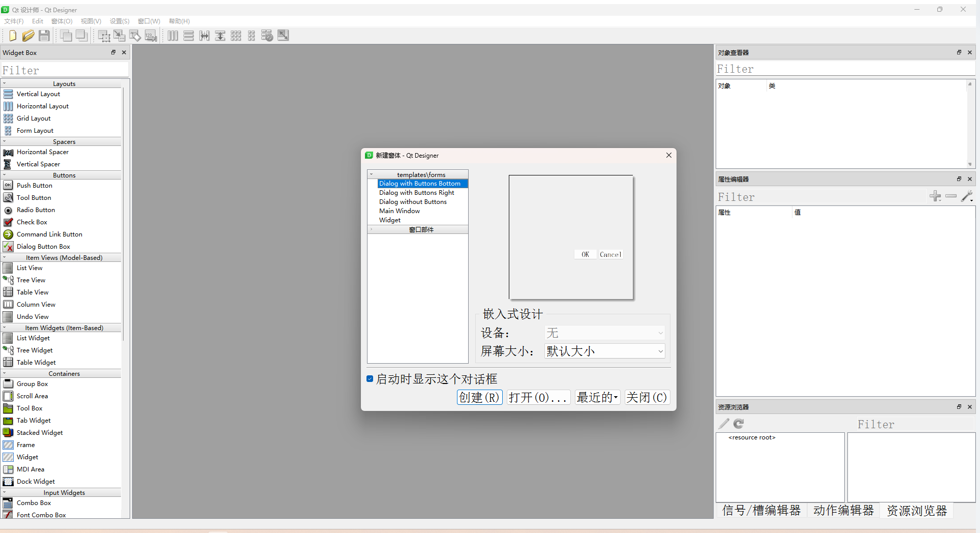Image resolution: width=980 pixels, height=533 pixels.
Task: Toggle 启动时显示这个对话框 checkbox
Action: [x=370, y=379]
